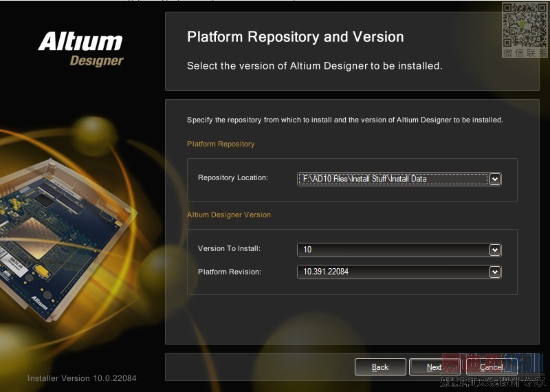Go to previous step with Back
The width and height of the screenshot is (550, 392).
coord(380,367)
